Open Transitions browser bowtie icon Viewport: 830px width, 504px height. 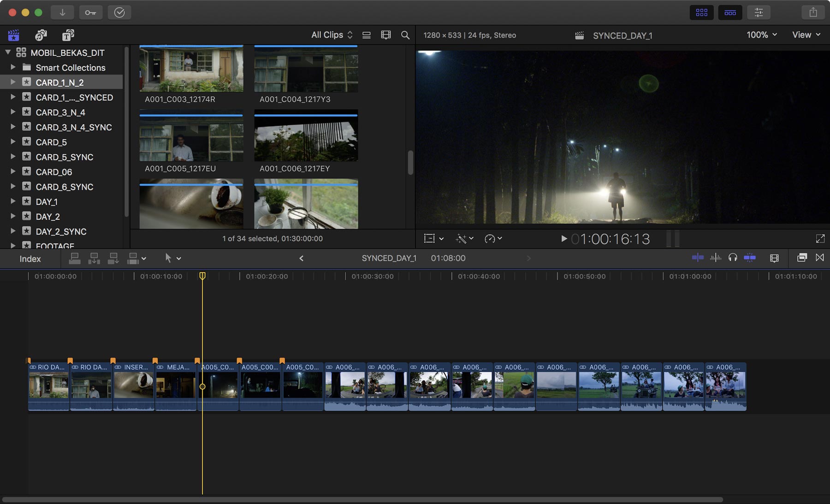point(820,258)
